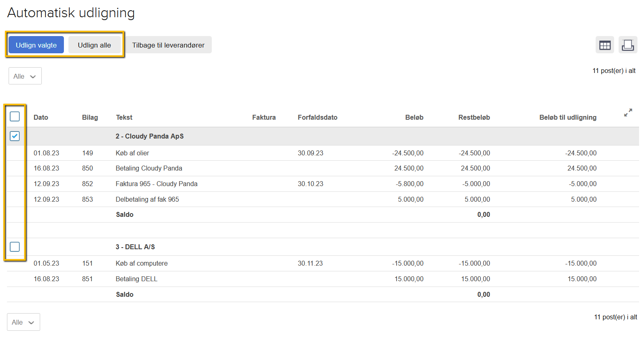Click the Betaling DELL entry
Image resolution: width=644 pixels, height=339 pixels.
[x=136, y=279]
